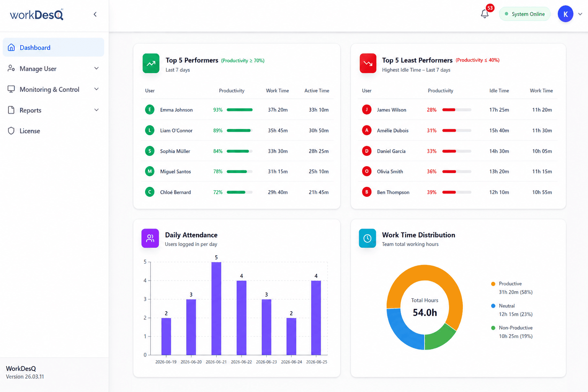Click Liam O'Connor's L avatar
This screenshot has width=588, height=392.
pos(150,130)
